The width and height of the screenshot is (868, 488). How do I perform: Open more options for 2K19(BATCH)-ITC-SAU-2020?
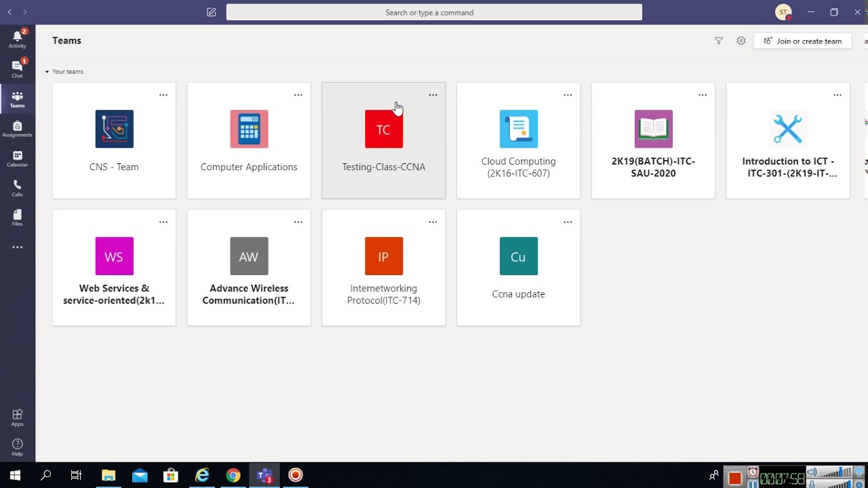click(x=703, y=95)
